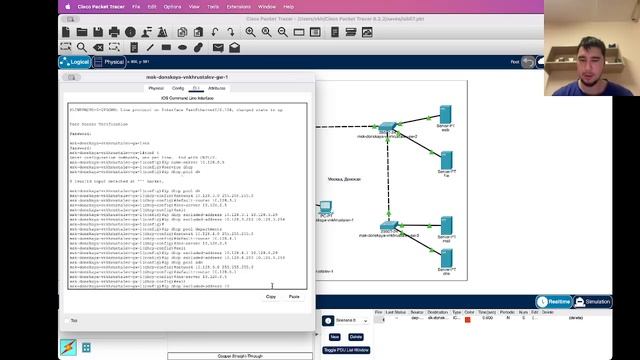Click the Paste icon in main toolbar
The width and height of the screenshot is (640, 360).
(x=198, y=32)
